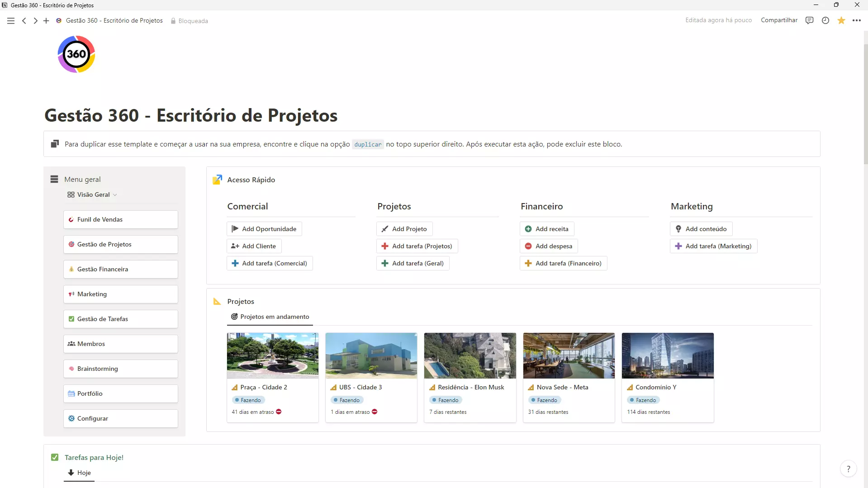Open Praça - Cidade 2 project thumbnail
868x488 pixels.
click(273, 355)
